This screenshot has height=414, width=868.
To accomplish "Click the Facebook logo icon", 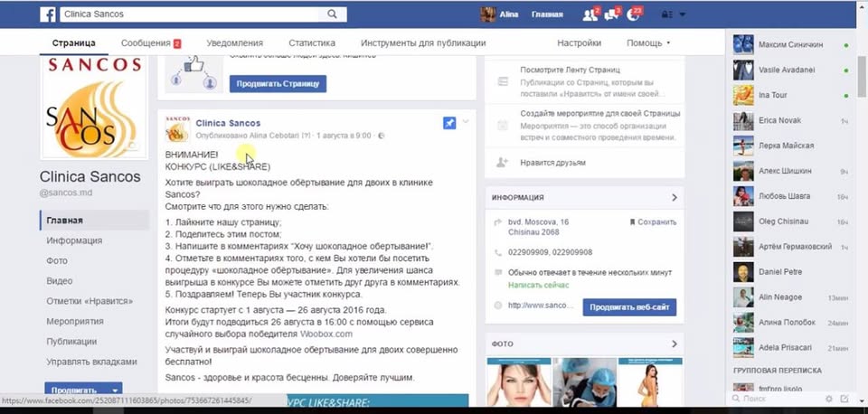I will pos(48,14).
